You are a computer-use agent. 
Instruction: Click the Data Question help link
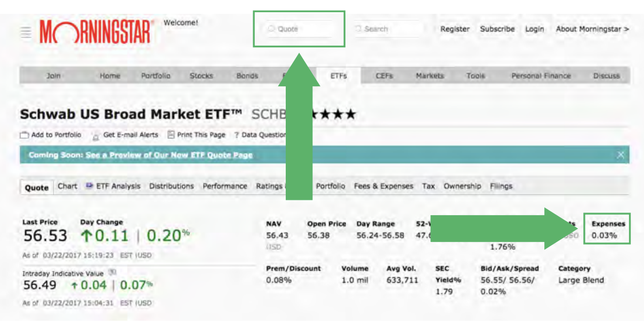pos(261,135)
